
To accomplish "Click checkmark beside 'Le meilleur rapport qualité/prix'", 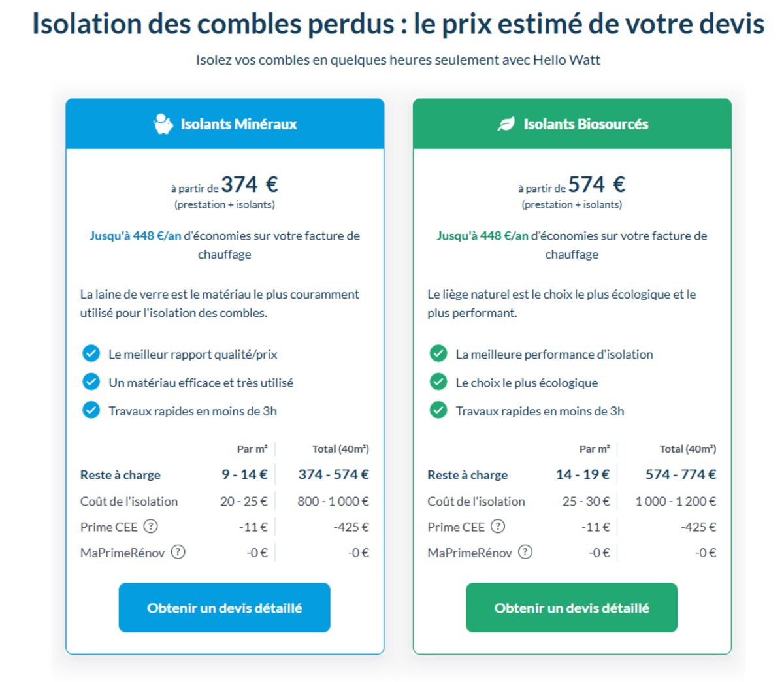I will [91, 353].
